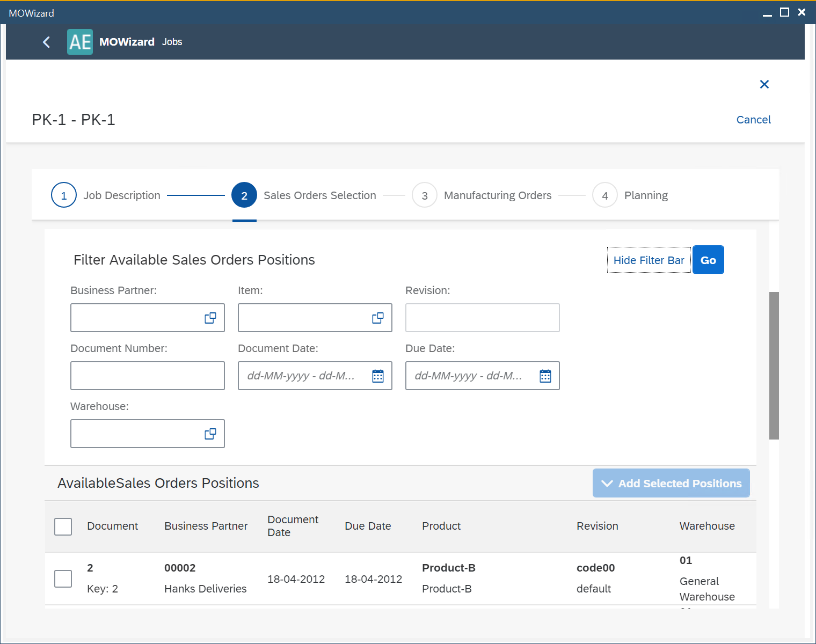This screenshot has height=644, width=816.
Task: Open Warehouse value help icon
Action: point(210,434)
